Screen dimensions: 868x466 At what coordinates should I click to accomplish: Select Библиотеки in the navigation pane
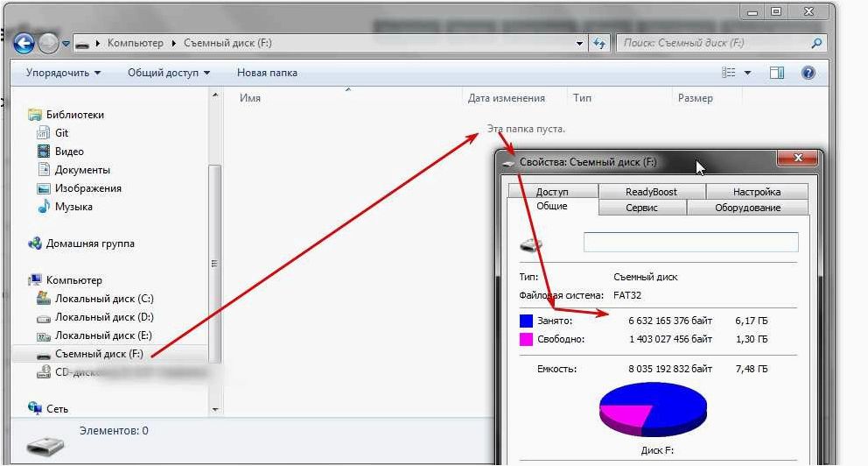pyautogui.click(x=74, y=115)
